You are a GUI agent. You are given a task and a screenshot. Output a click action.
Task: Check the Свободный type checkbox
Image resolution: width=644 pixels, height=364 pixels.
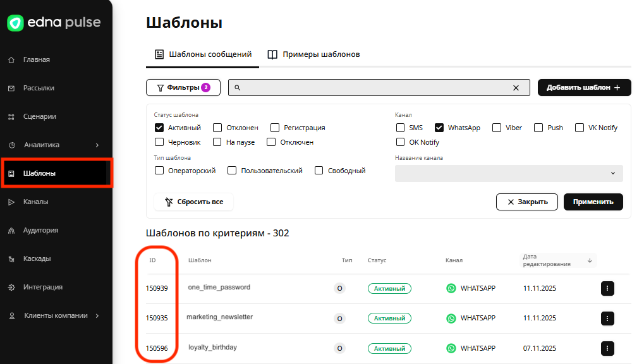(319, 171)
